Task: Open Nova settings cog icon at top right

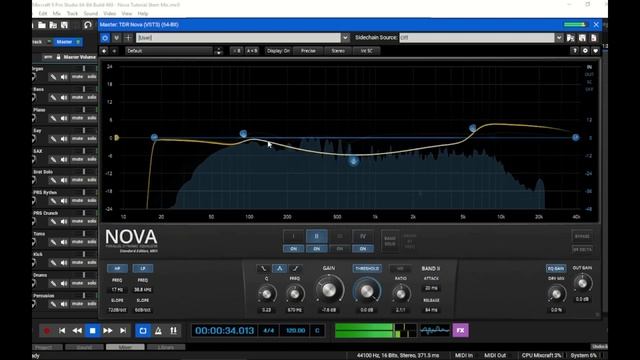Action: click(585, 51)
